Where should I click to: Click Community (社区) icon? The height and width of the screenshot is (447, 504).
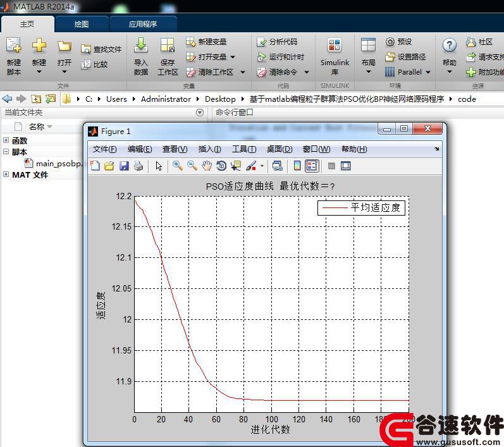(x=471, y=42)
